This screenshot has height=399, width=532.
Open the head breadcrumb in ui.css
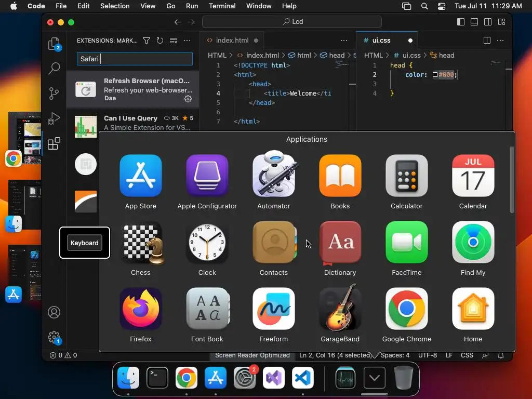(442, 55)
